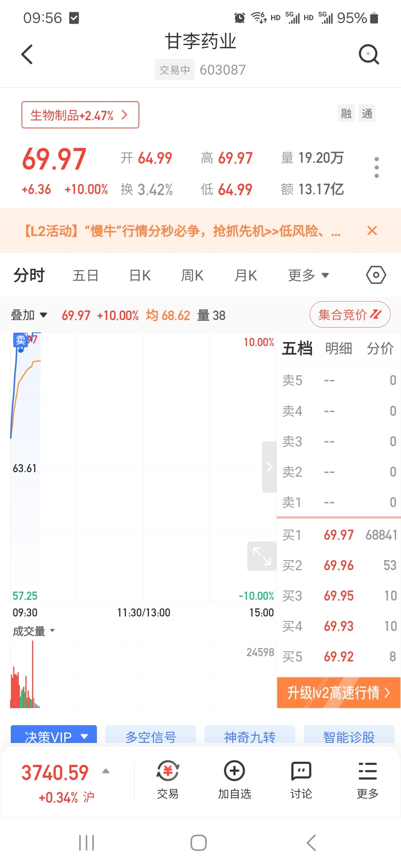
Task: Tap the 卖4 ask row
Action: tap(339, 411)
